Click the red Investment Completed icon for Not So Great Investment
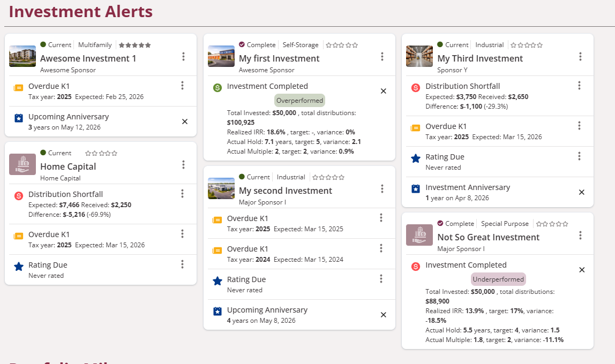The height and width of the screenshot is (364, 615). 416,266
